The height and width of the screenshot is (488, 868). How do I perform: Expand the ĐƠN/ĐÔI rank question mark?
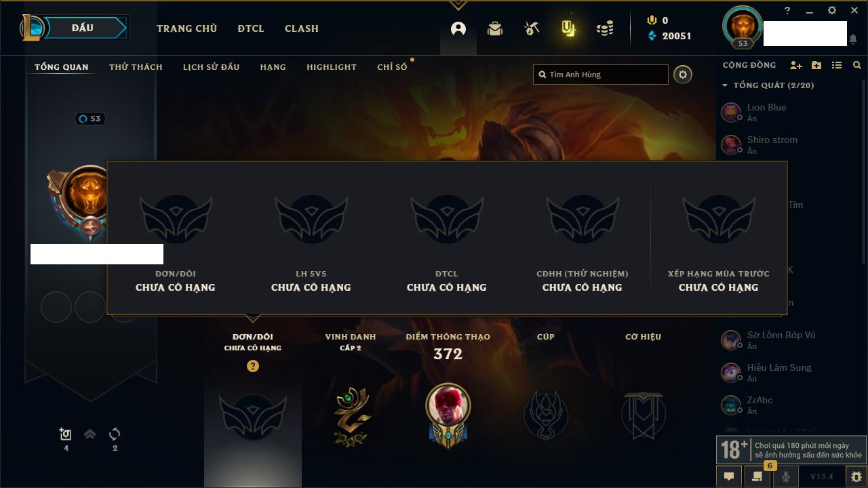(253, 366)
